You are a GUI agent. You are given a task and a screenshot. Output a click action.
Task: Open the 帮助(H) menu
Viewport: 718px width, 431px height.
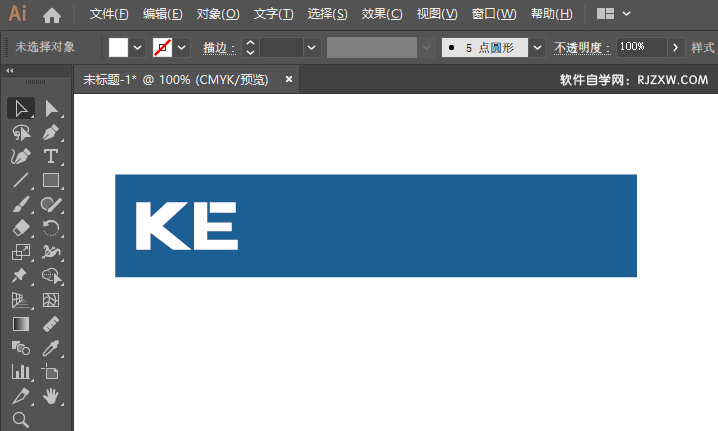tap(551, 14)
